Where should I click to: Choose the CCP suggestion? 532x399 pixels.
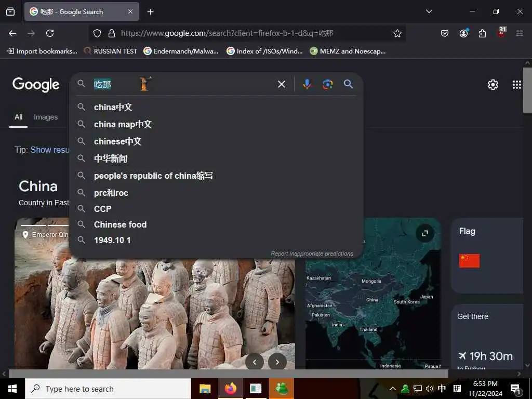pos(216,209)
